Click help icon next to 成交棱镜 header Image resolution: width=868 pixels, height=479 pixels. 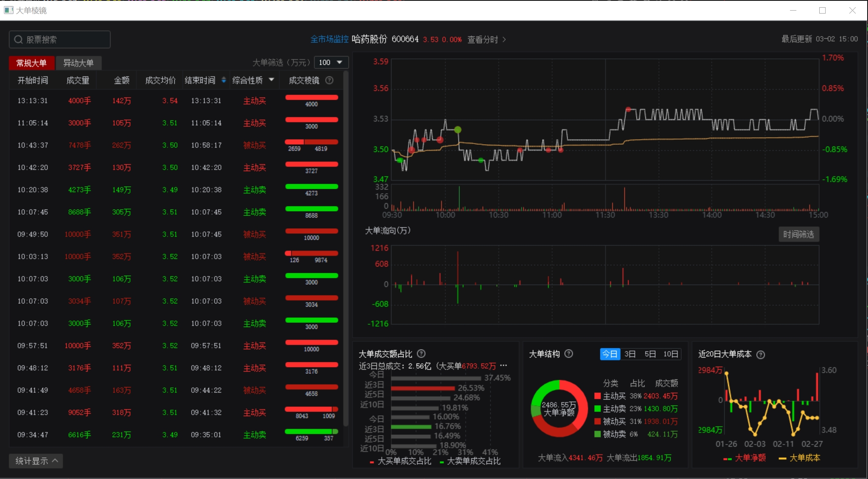[329, 80]
